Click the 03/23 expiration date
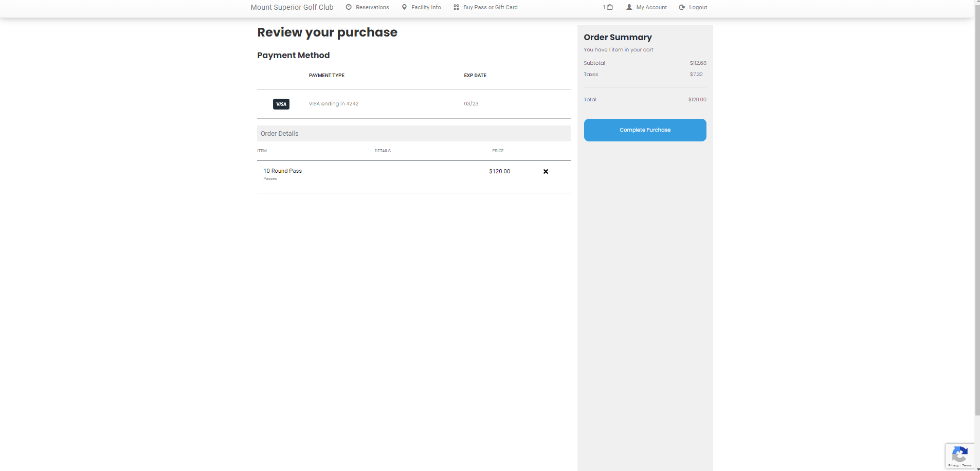 coord(471,104)
